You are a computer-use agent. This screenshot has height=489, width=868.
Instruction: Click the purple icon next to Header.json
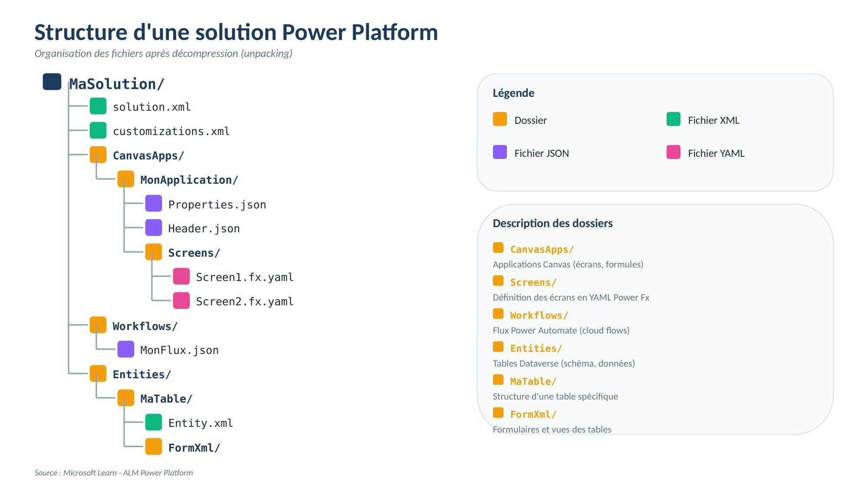click(154, 228)
